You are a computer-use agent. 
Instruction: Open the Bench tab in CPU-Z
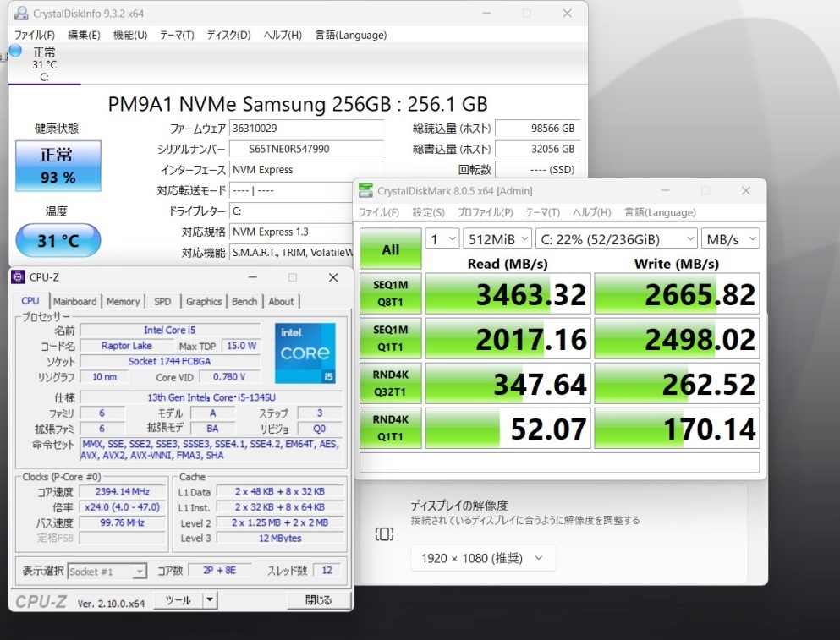click(244, 301)
